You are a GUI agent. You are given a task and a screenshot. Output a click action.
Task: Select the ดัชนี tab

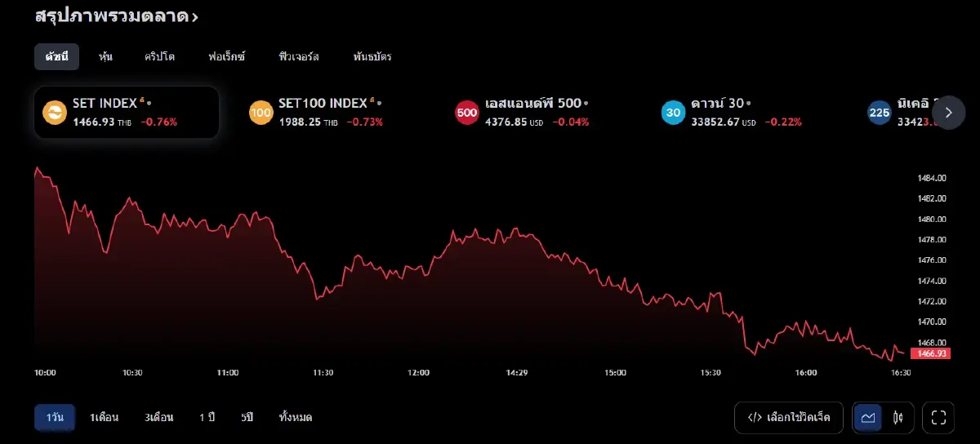pyautogui.click(x=56, y=56)
